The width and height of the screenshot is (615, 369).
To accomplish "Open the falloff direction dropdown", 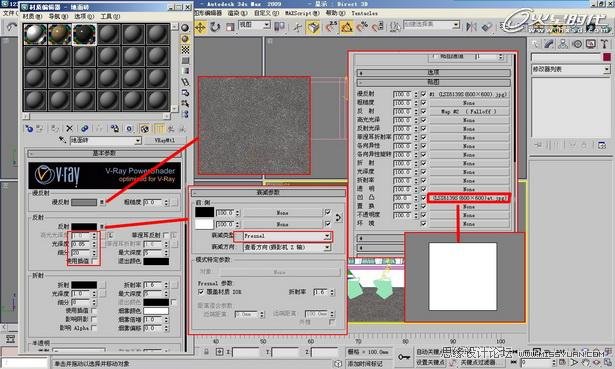I will (327, 247).
